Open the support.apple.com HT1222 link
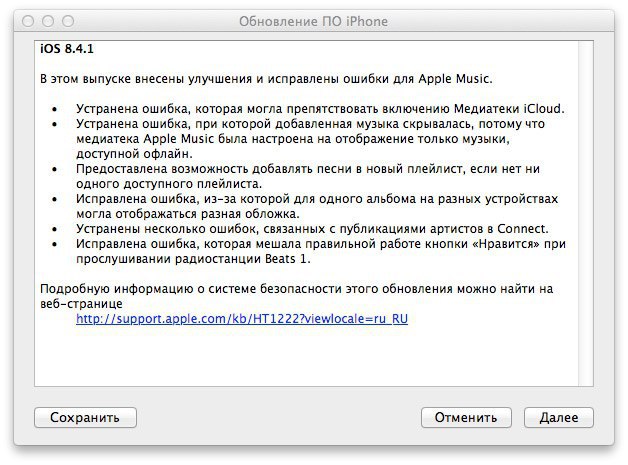The height and width of the screenshot is (465, 628). [243, 319]
